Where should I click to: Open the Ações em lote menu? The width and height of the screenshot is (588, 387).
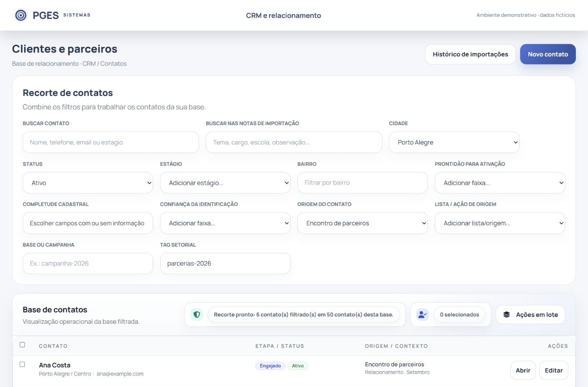(x=530, y=314)
